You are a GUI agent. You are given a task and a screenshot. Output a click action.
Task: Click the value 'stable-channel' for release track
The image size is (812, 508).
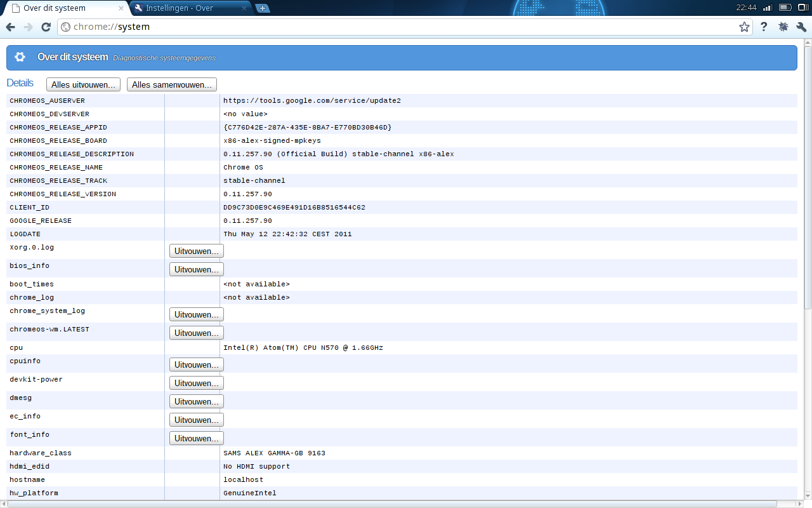254,180
